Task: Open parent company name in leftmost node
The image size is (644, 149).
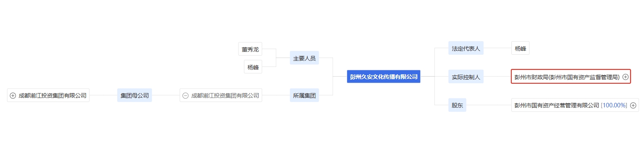Action: [x=53, y=96]
